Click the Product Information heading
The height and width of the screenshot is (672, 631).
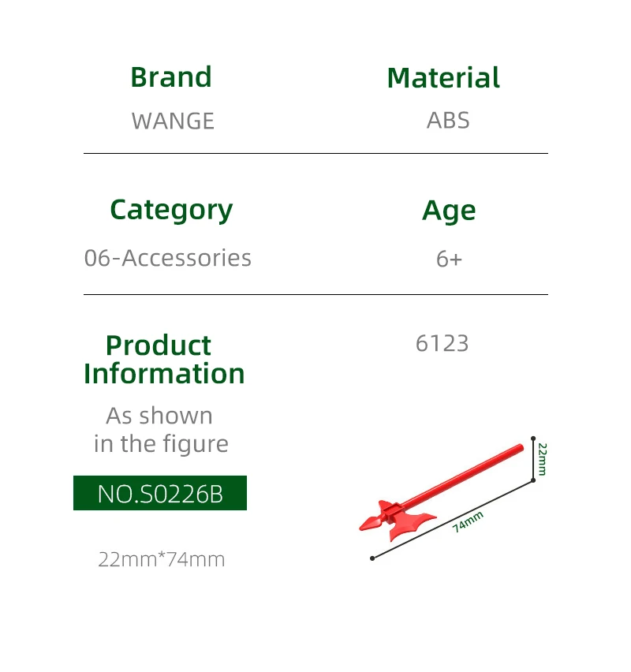coord(164,359)
